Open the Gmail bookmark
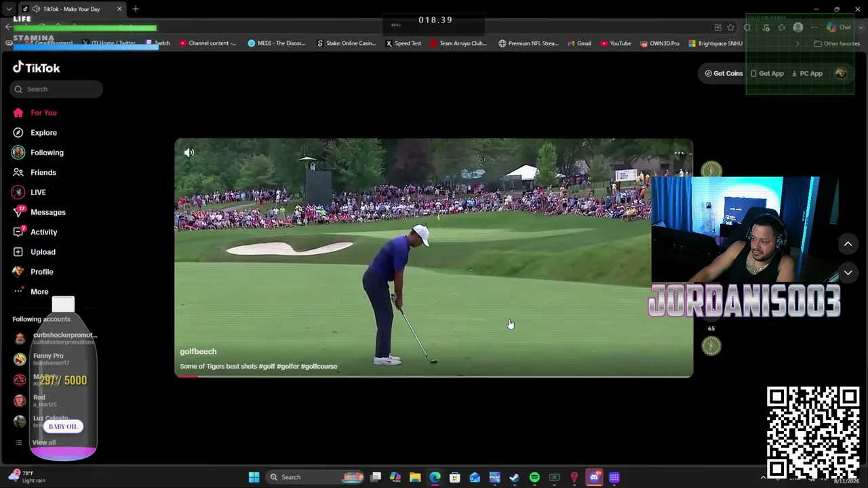 coord(579,43)
